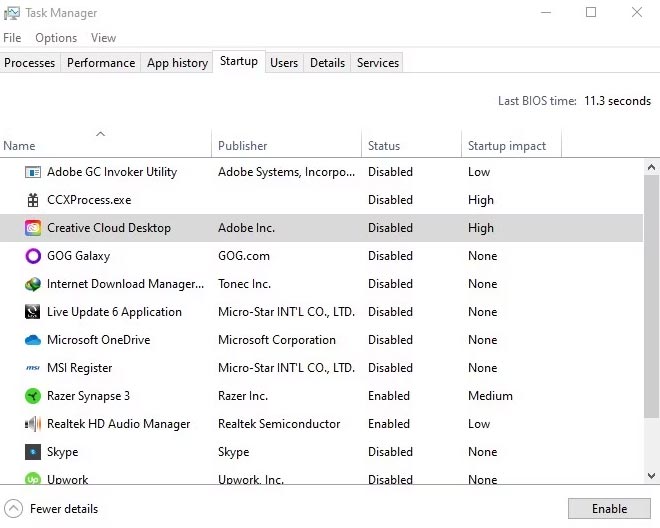Click the CCXProcess.exe gift box icon
660x528 pixels.
point(33,200)
